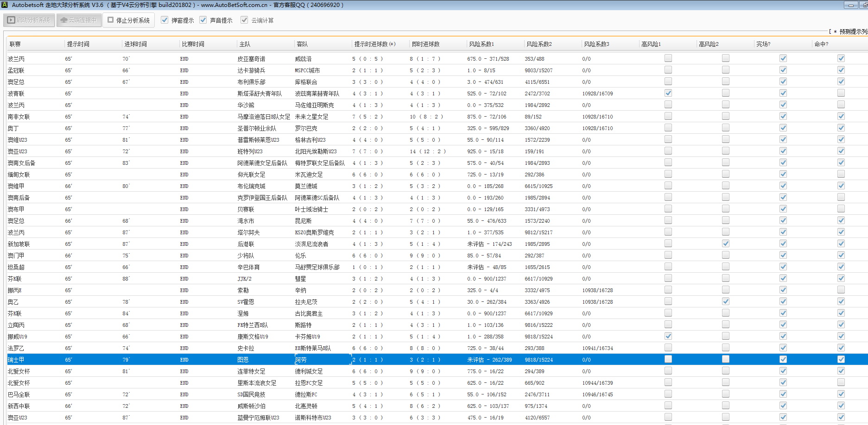The image size is (868, 425).
Task: Disable the 声音提示 sound alert checkbox
Action: pyautogui.click(x=203, y=20)
